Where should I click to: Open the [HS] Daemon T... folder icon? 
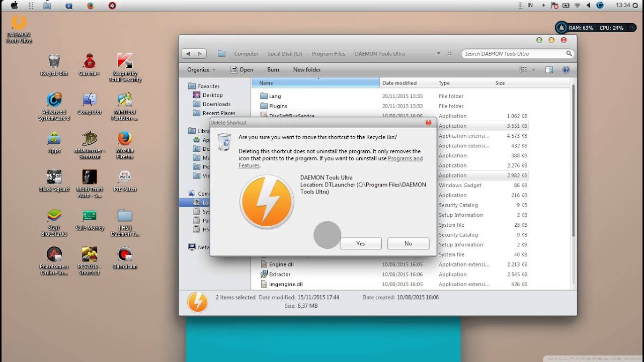click(125, 222)
